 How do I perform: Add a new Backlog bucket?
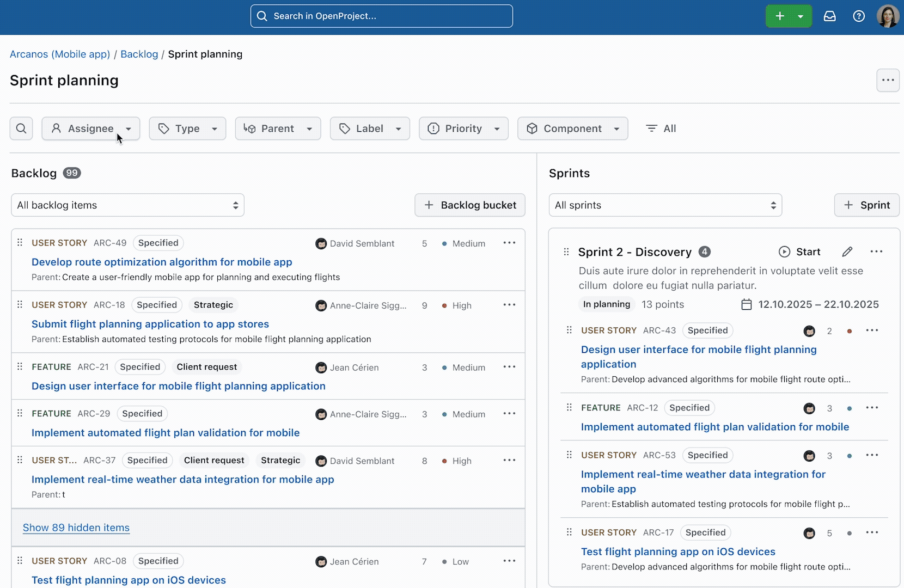(x=469, y=205)
